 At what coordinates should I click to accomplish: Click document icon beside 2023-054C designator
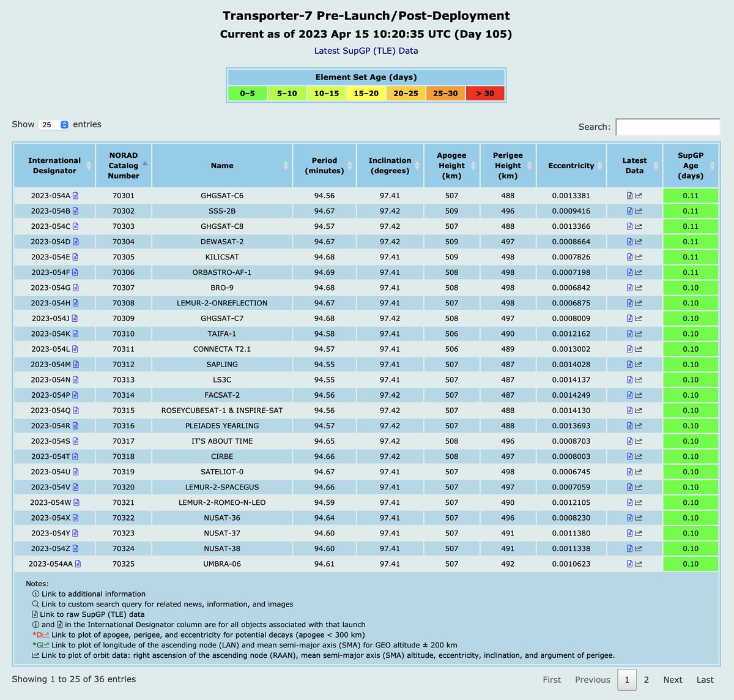[76, 226]
